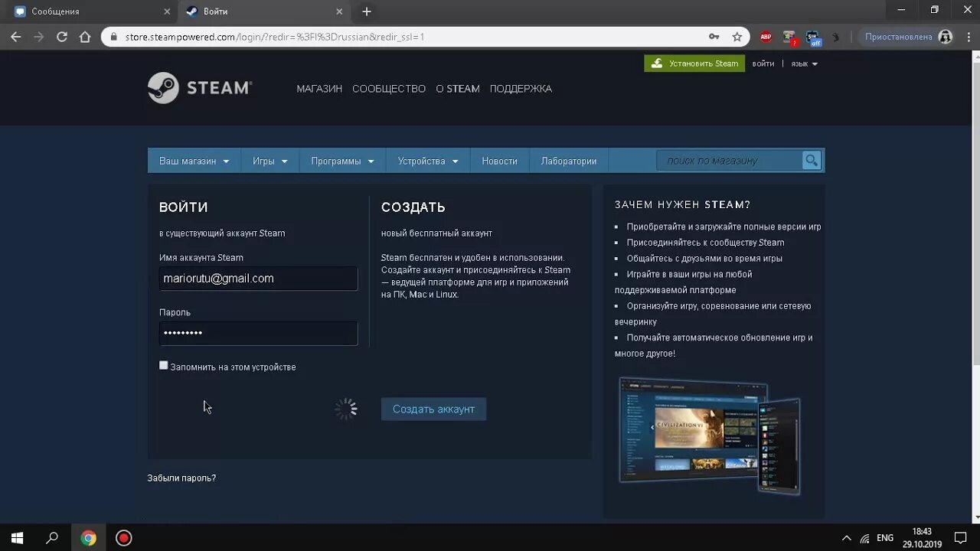
Task: Click the saved password key icon
Action: 714,37
